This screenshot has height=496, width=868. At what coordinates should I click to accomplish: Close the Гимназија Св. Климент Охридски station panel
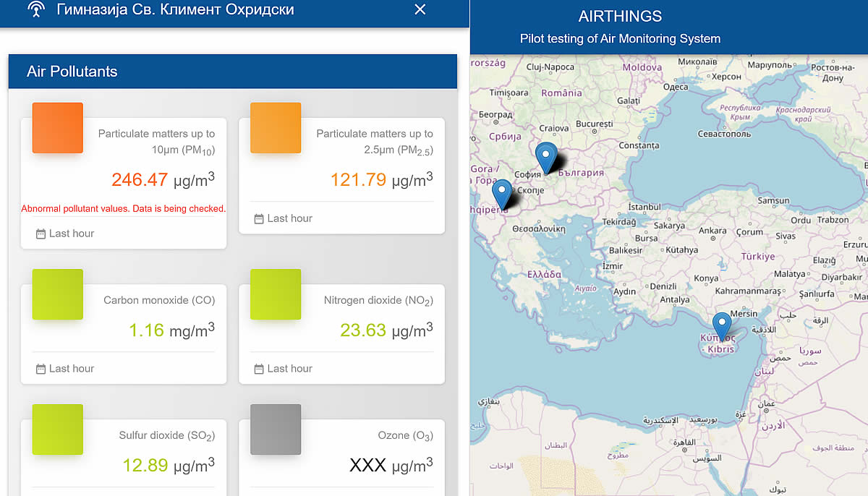click(420, 9)
